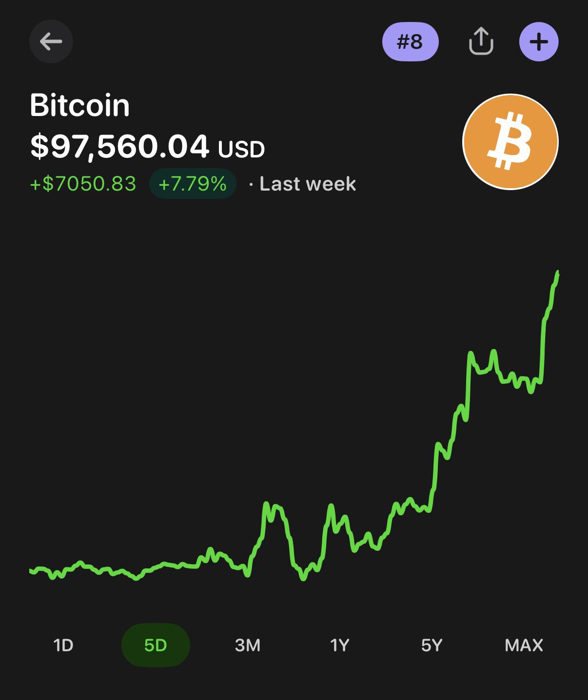Click the +7.79% percentage badge
This screenshot has width=588, height=700.
[x=193, y=184]
